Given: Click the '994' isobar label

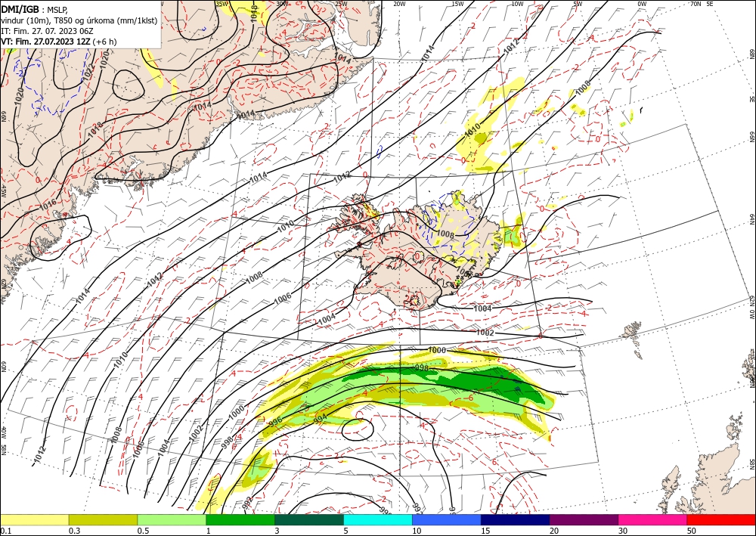Looking at the screenshot, I should point(320,417).
